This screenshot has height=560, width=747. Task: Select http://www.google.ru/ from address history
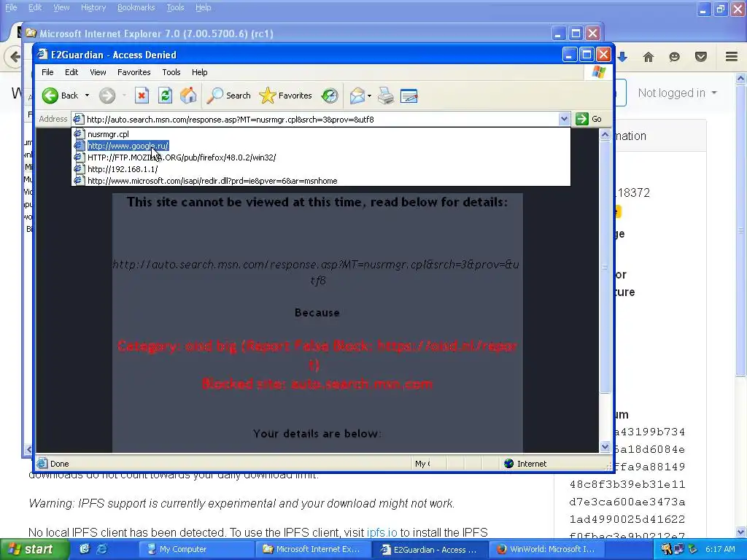tap(321, 146)
